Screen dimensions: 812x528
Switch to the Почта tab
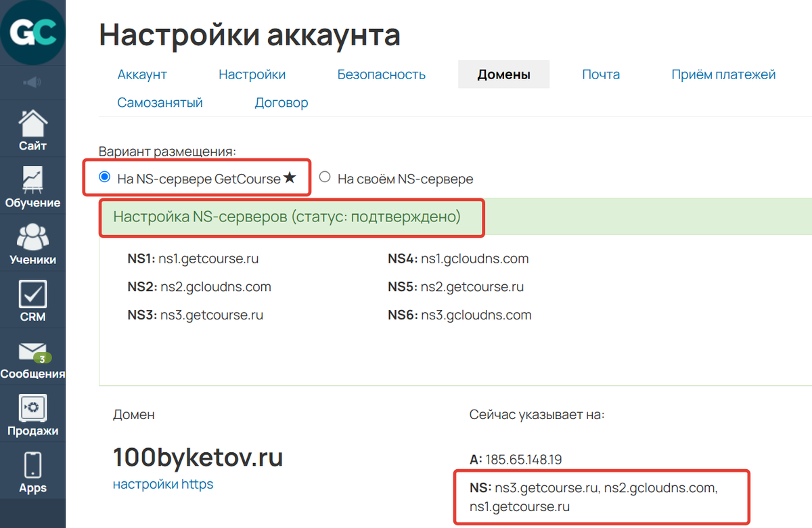(x=601, y=74)
